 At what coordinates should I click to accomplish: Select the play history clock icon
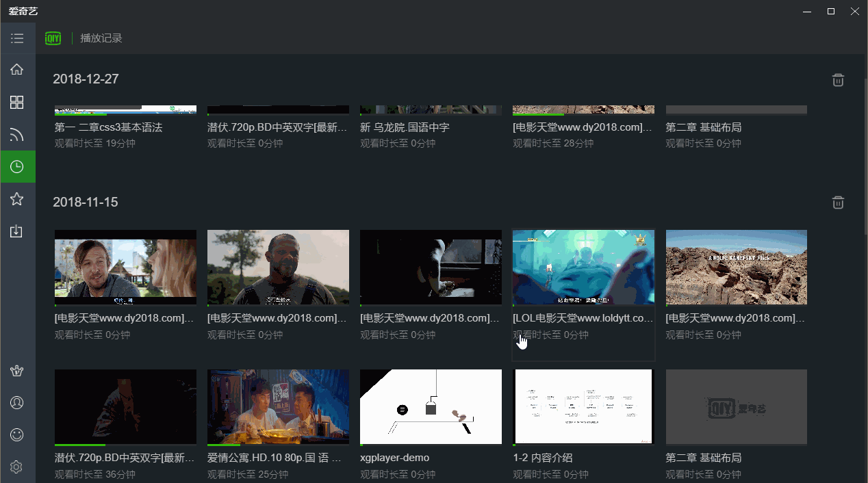point(17,166)
